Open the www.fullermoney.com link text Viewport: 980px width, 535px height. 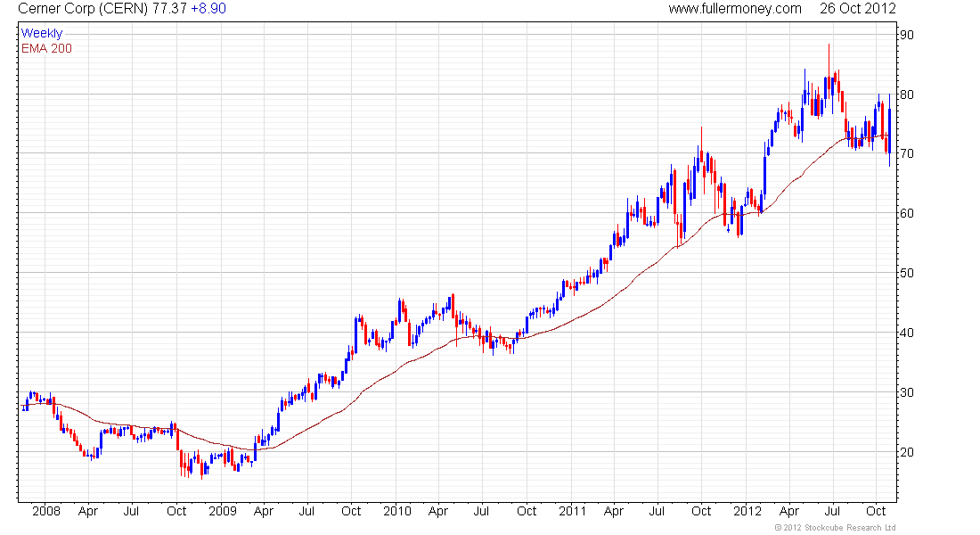(735, 9)
